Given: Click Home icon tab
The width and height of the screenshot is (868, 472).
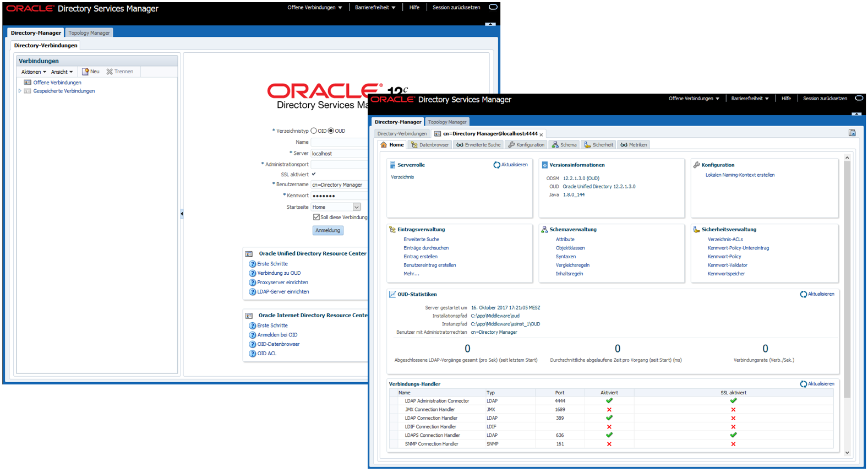Looking at the screenshot, I should [384, 145].
